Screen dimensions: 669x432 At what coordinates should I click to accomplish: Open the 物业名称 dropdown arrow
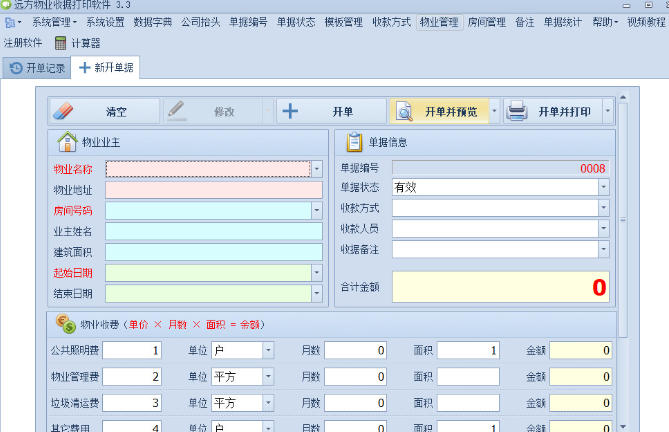(x=317, y=169)
